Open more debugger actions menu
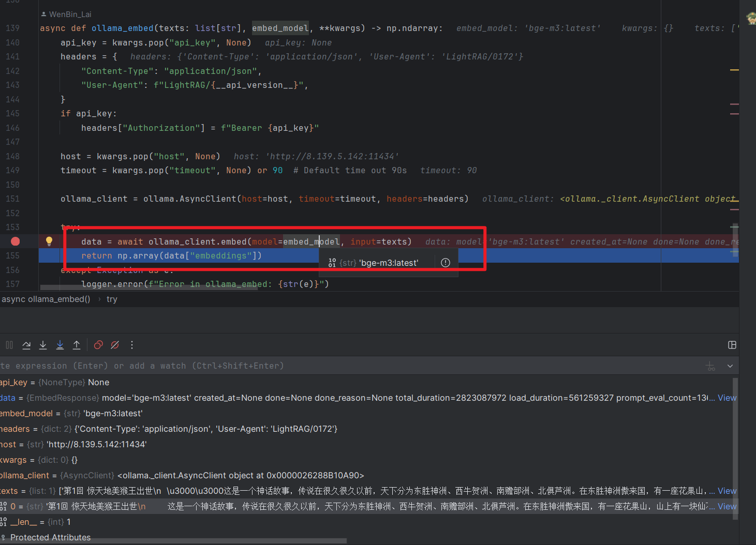Viewport: 756px width, 545px height. pyautogui.click(x=132, y=345)
